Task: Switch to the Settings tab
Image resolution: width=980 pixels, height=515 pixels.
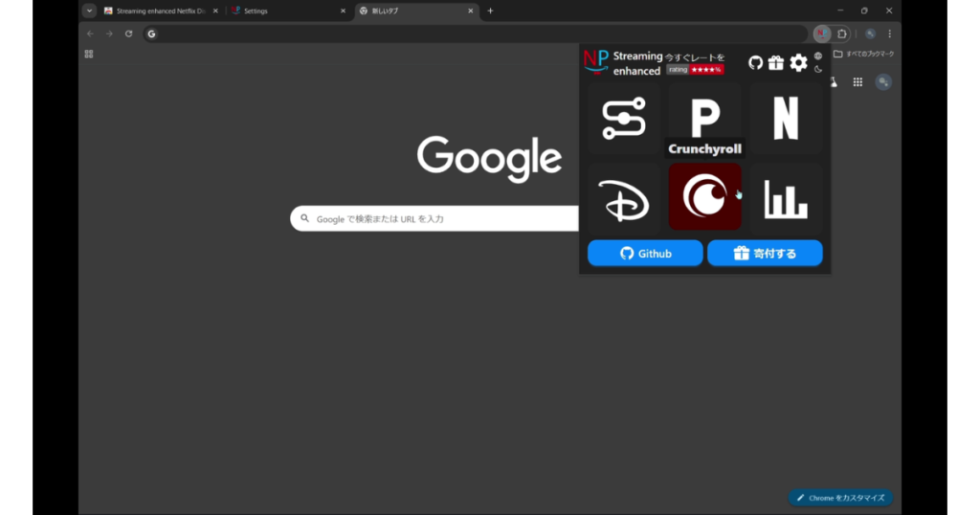Action: click(287, 11)
